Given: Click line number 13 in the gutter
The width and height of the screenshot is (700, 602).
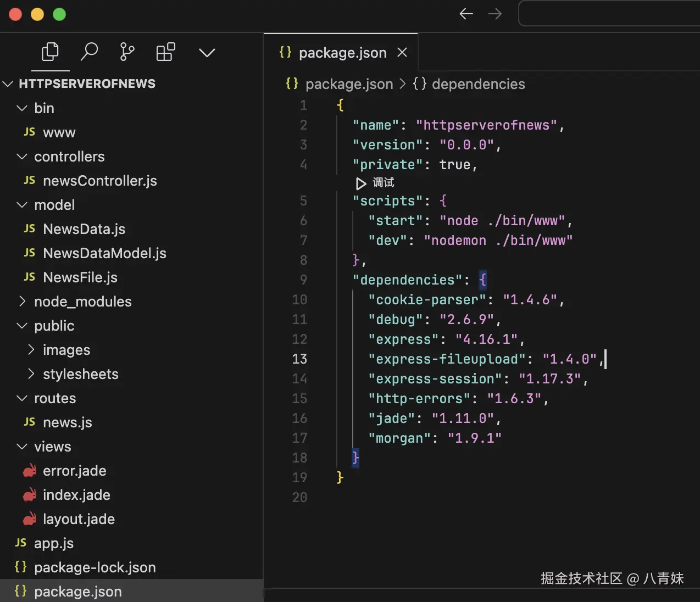Looking at the screenshot, I should [299, 359].
